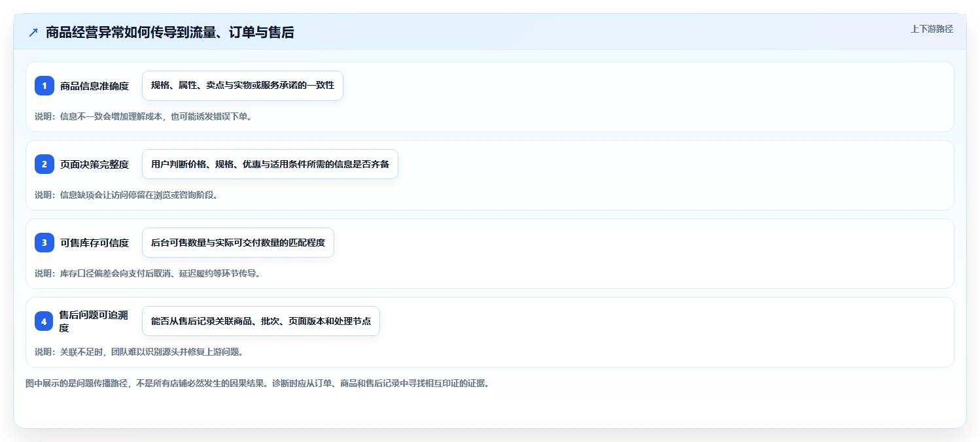Click the note 库存口径偏差会向支付后取消

click(x=148, y=273)
